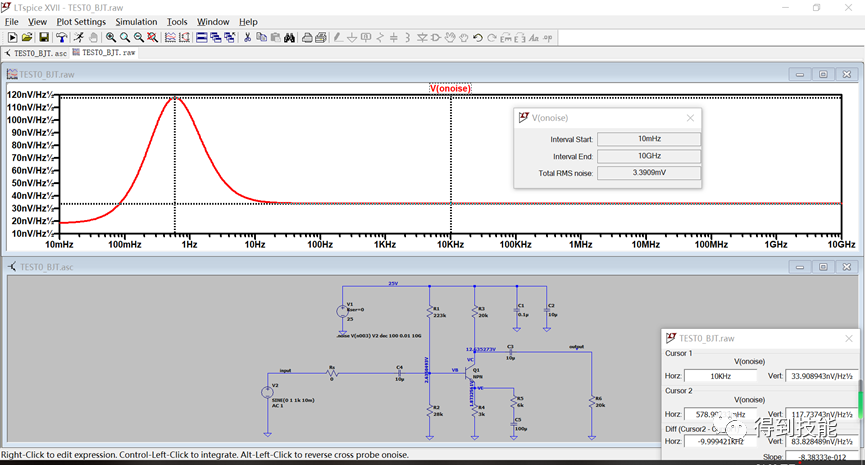Viewport: 865px width, 465px height.
Task: Open a file with the folder icon
Action: click(x=26, y=38)
